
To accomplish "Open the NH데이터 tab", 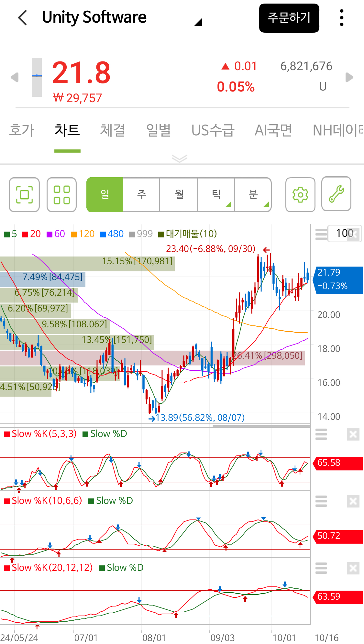I will tap(338, 130).
